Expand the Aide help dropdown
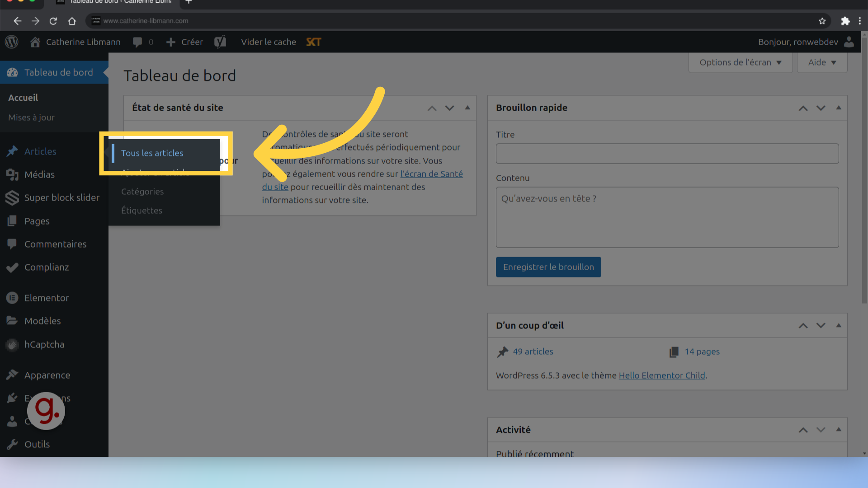The width and height of the screenshot is (868, 488). click(x=822, y=62)
